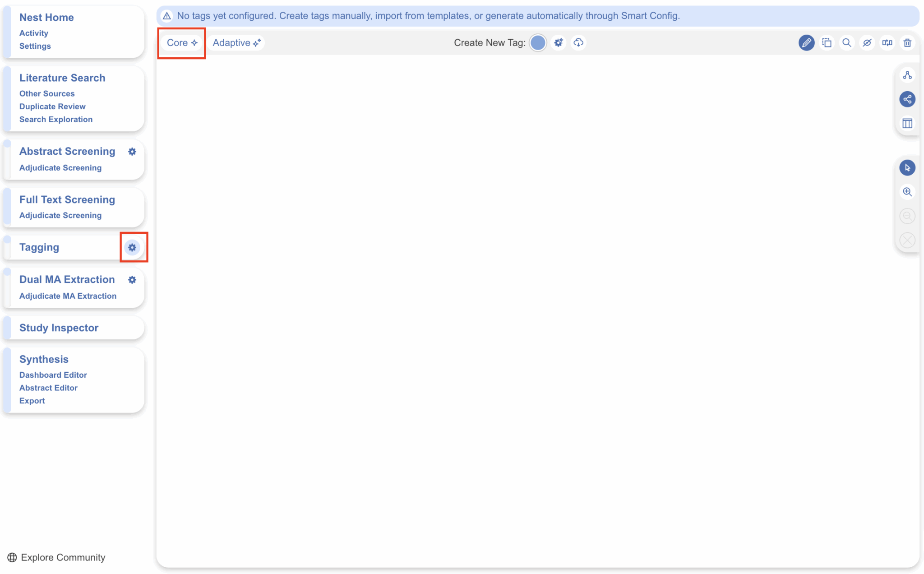Screen dimensions: 924x574
Task: Click the globe icon beside Explore Community
Action: pyautogui.click(x=12, y=557)
